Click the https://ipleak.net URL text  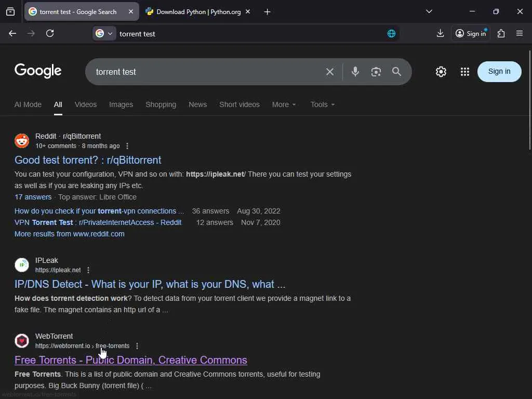tap(58, 270)
